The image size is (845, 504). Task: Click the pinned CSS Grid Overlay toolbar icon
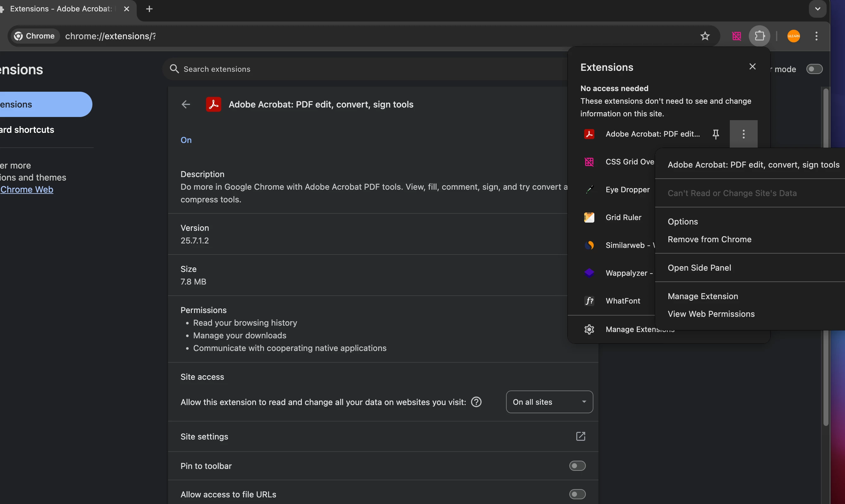[x=736, y=36]
